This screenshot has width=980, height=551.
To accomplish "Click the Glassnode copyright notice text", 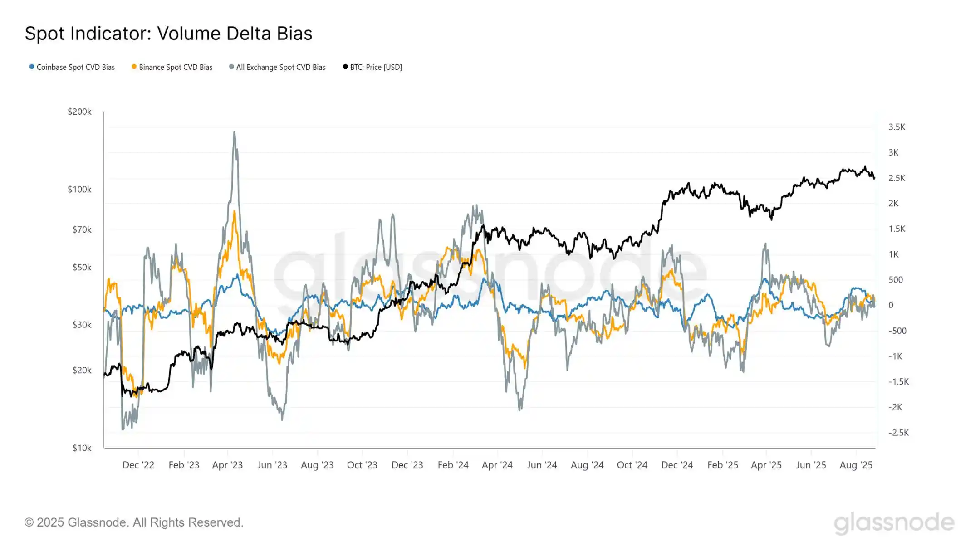I will point(134,522).
